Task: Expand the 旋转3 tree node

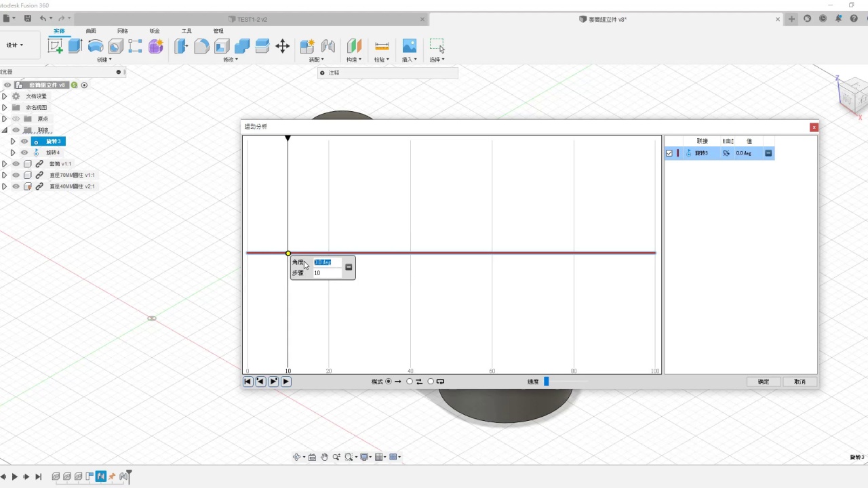Action: pyautogui.click(x=12, y=142)
